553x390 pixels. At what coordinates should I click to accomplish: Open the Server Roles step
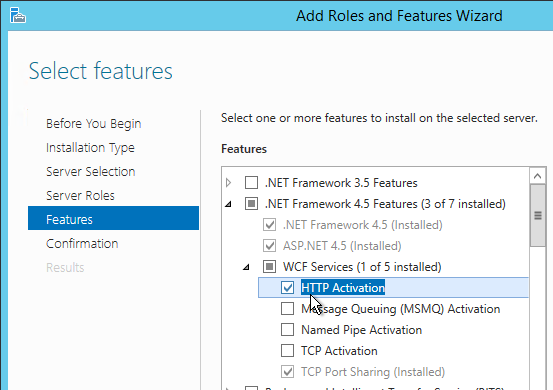(x=80, y=196)
